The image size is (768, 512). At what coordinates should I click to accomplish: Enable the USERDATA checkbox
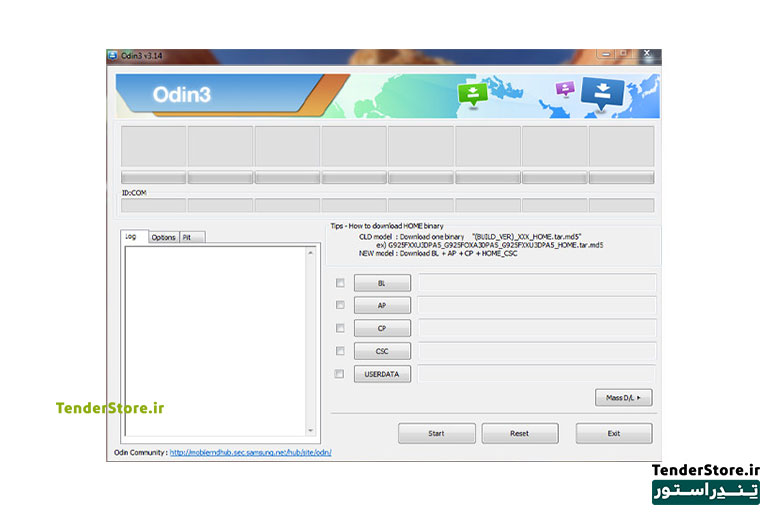coord(339,374)
